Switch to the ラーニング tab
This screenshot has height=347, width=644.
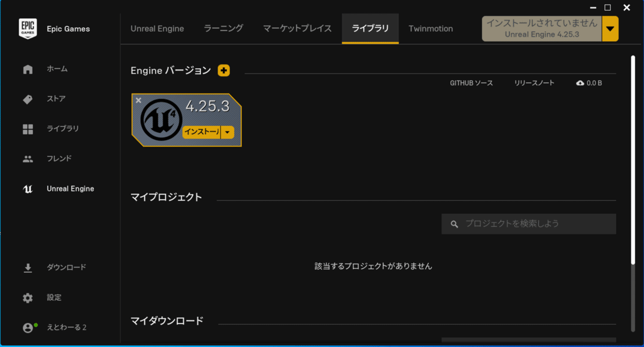click(223, 28)
